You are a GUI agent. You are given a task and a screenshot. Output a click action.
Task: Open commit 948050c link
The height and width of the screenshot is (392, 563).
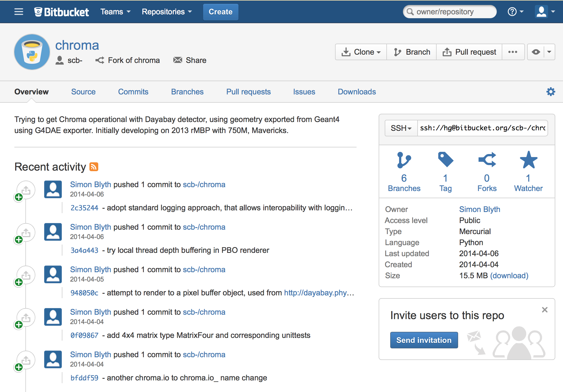point(84,293)
